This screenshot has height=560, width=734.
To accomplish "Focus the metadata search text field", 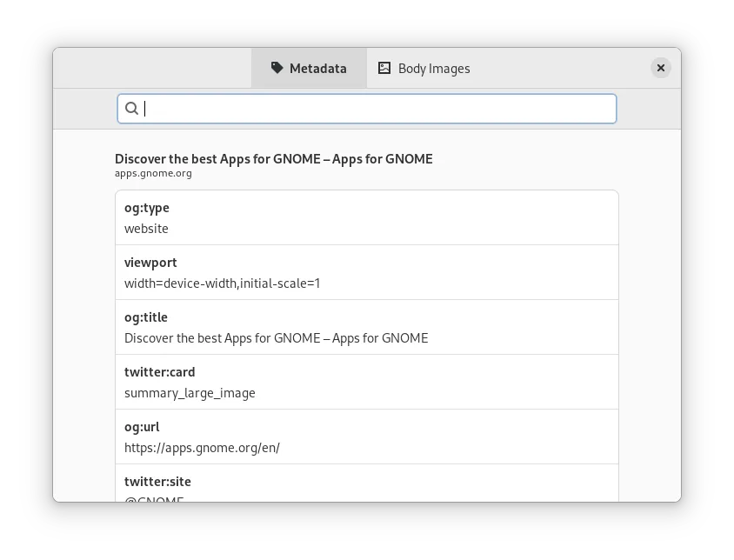I will click(374, 109).
